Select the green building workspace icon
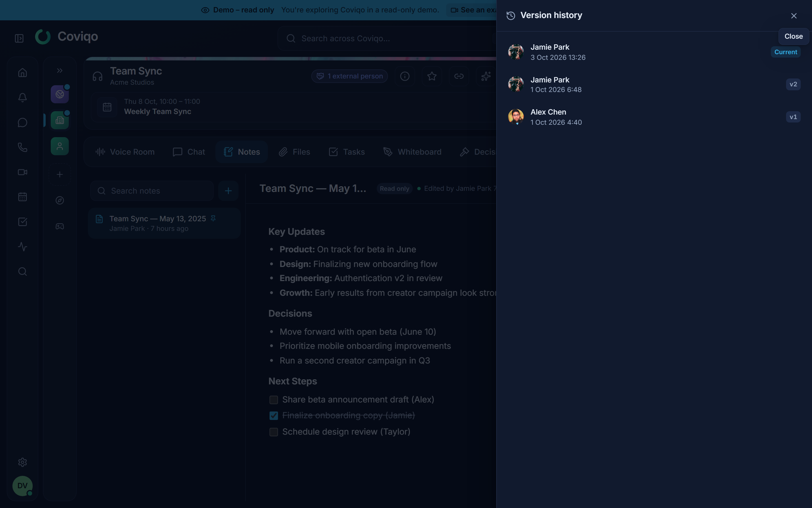812x508 pixels. [60, 120]
